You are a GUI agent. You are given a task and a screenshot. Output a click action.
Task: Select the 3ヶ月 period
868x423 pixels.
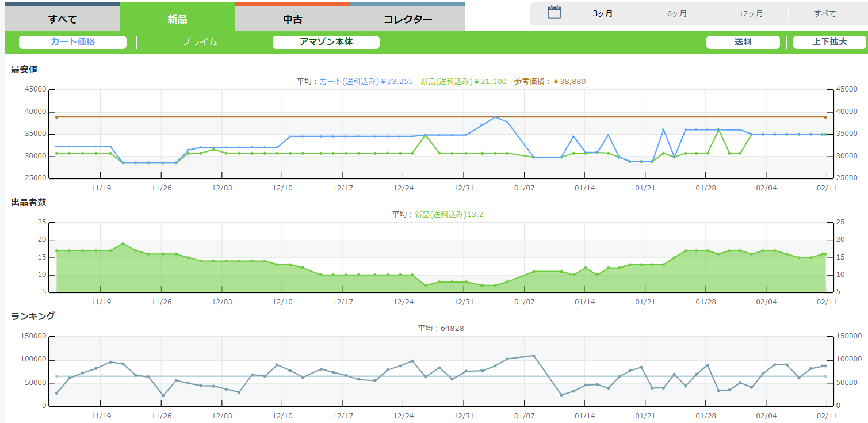pyautogui.click(x=603, y=14)
